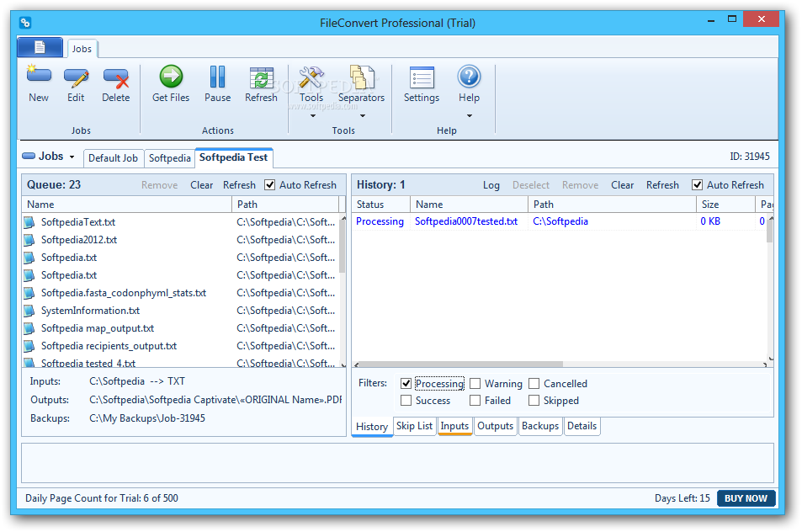Edit the selected job
This screenshot has width=802, height=532.
[x=76, y=84]
